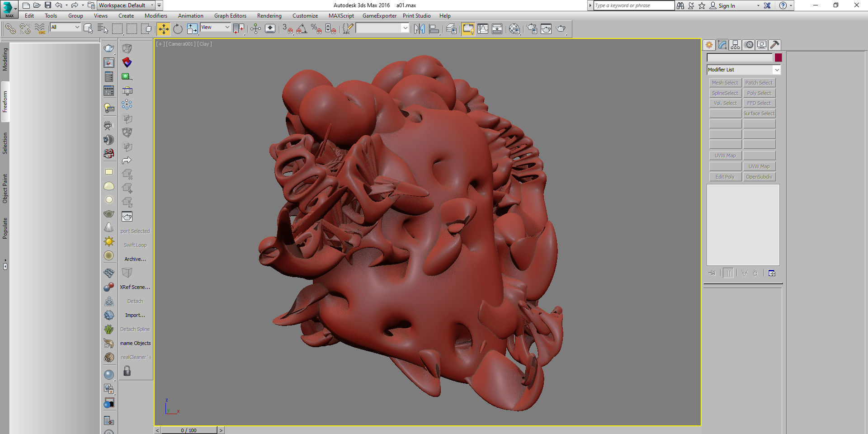Open the Graph Editors menu
Image resolution: width=868 pixels, height=434 pixels.
(231, 16)
